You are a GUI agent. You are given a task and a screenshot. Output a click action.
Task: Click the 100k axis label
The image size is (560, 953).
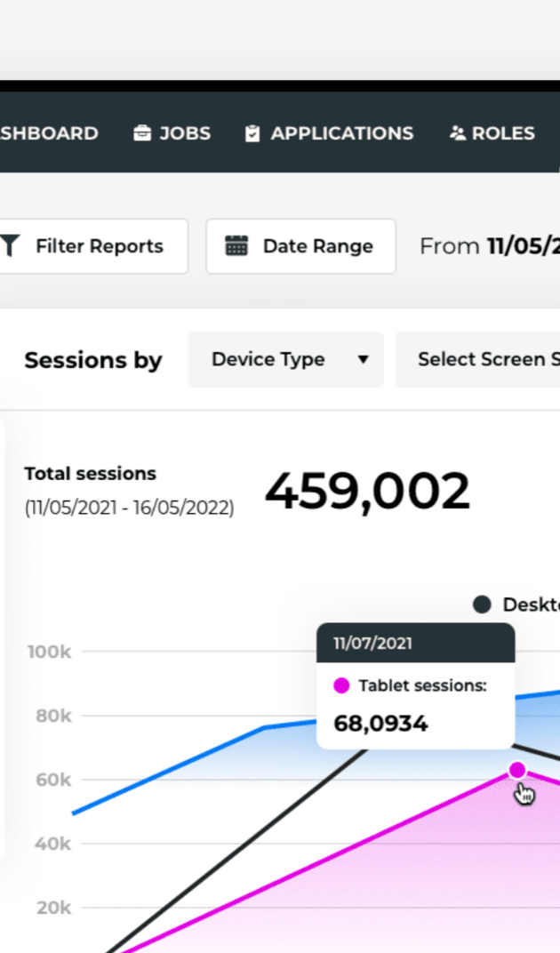[x=49, y=652]
